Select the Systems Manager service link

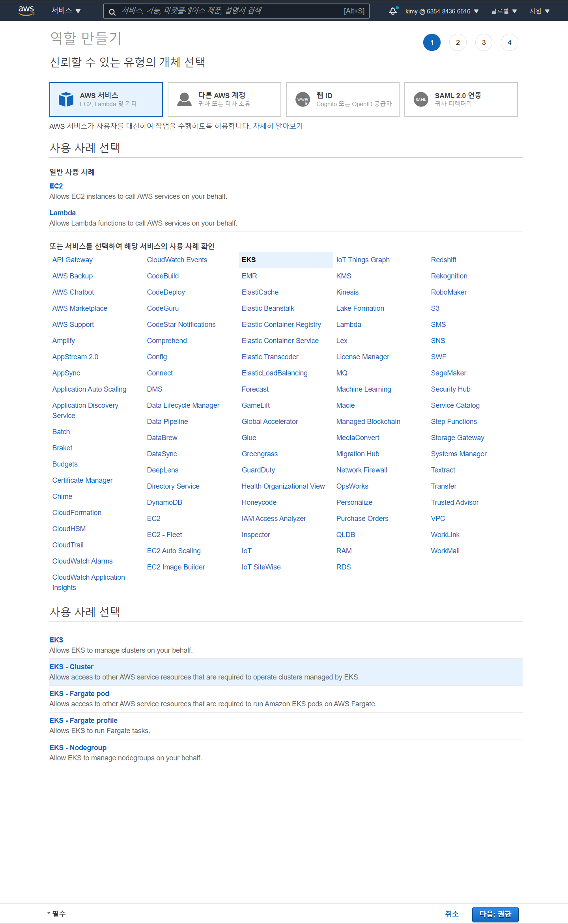[x=459, y=454]
